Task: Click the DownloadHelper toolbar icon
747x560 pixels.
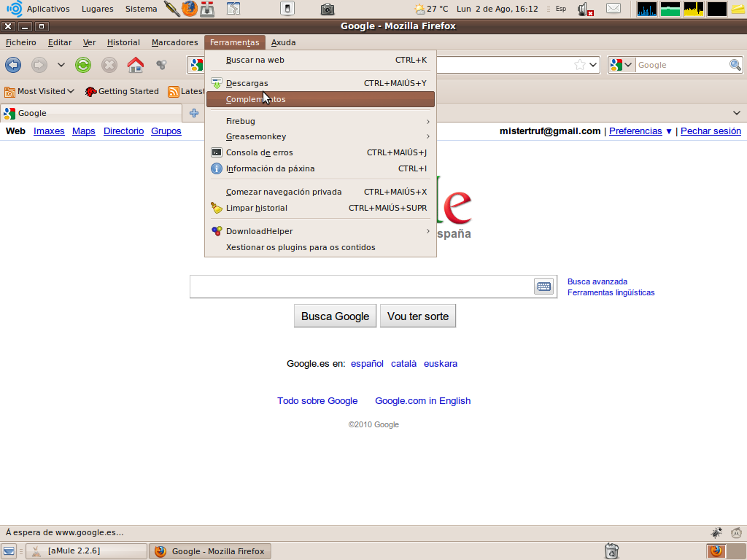Action: point(161,64)
